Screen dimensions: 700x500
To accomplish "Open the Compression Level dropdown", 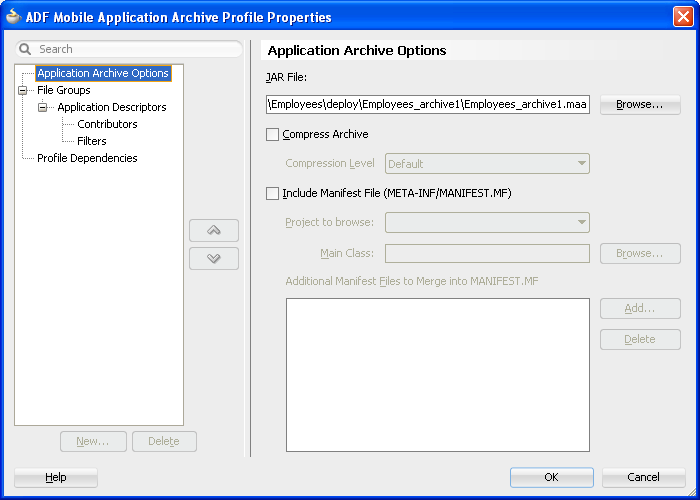I will click(x=487, y=164).
